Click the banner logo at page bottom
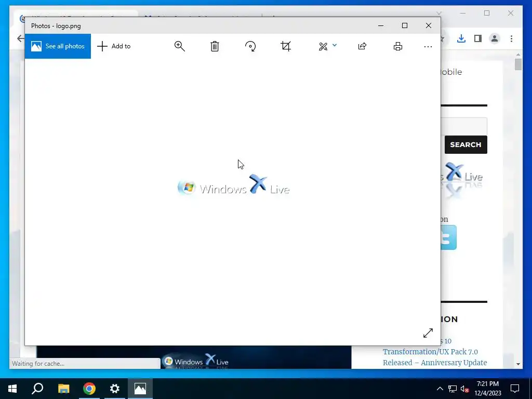 click(196, 362)
